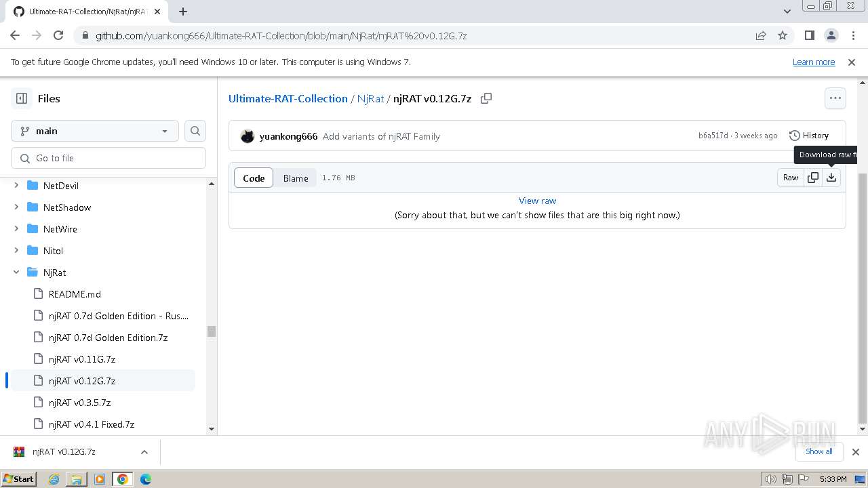Screen dimensions: 868x488
Task: Focus the Go to file field
Action: (x=108, y=158)
